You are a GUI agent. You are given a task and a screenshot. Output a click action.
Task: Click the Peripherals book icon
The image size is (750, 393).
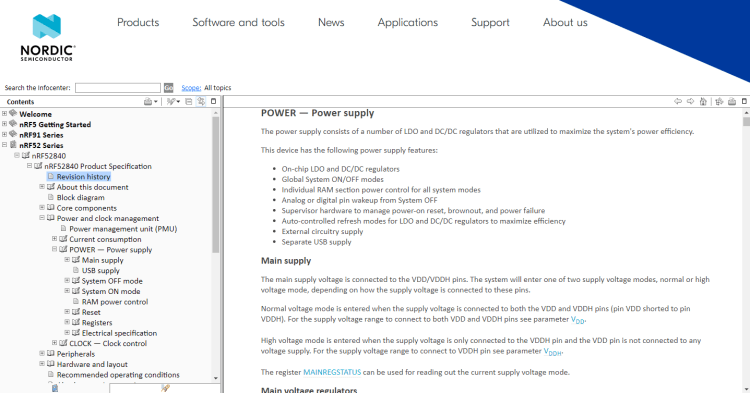pos(51,354)
